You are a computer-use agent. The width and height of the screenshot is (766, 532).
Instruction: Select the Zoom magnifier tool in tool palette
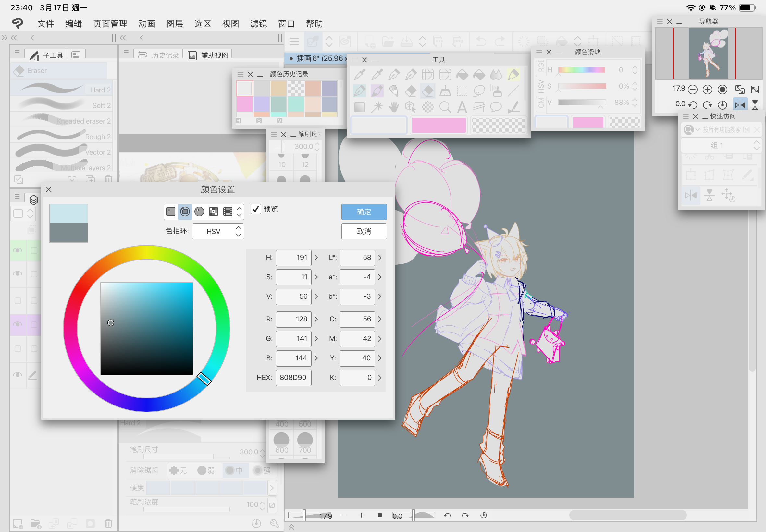(445, 107)
